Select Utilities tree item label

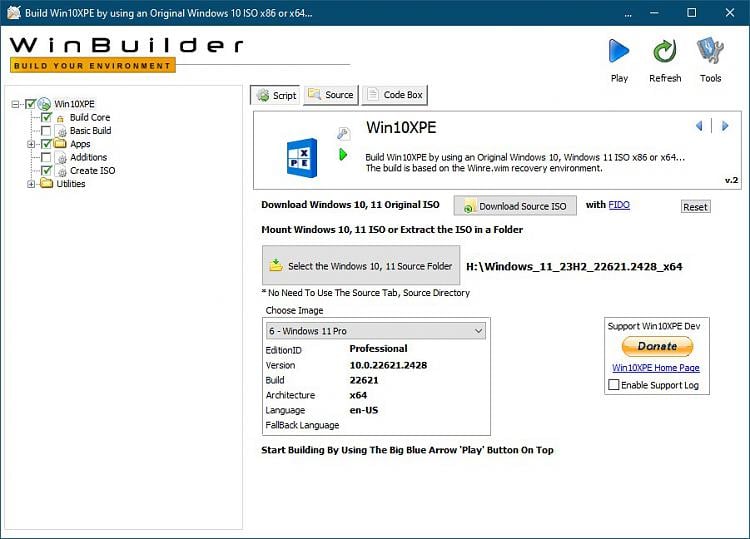[x=71, y=184]
